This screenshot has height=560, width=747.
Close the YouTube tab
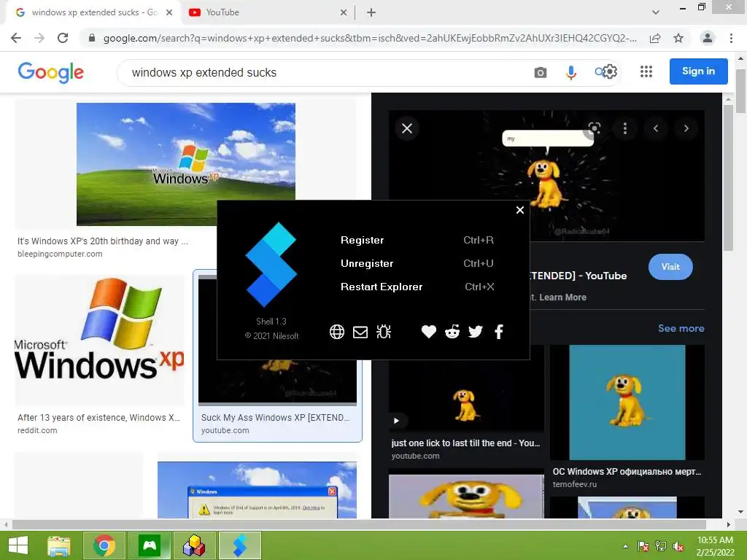(344, 12)
